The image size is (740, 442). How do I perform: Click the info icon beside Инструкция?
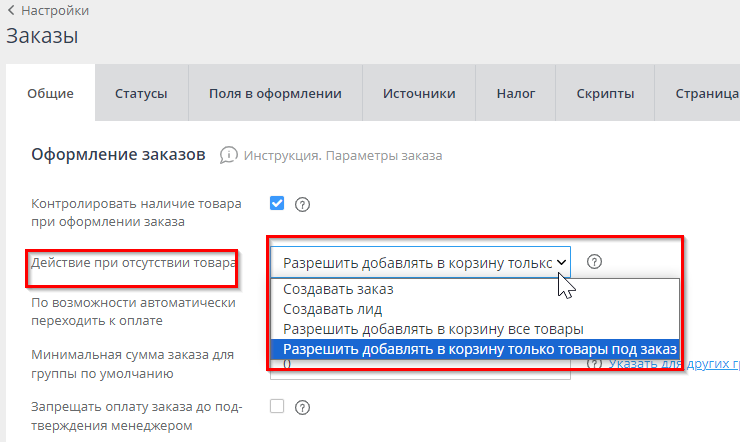[x=229, y=155]
